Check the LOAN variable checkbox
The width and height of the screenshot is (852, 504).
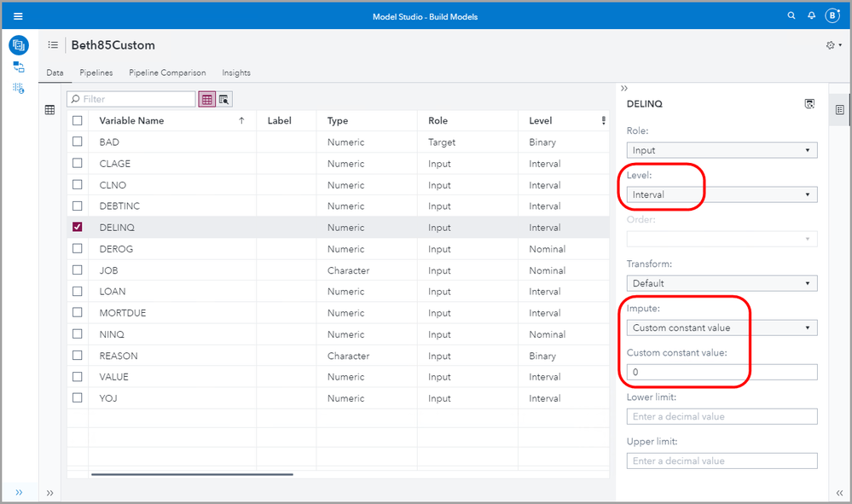click(77, 291)
